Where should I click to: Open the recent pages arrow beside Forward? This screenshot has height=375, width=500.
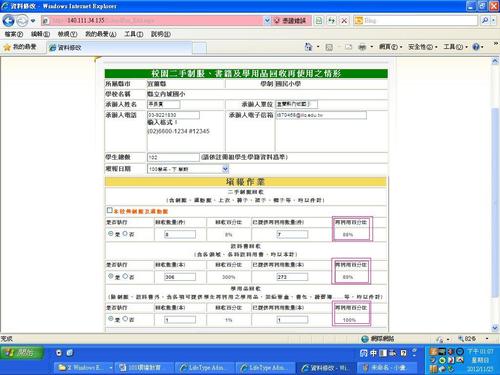coord(33,21)
